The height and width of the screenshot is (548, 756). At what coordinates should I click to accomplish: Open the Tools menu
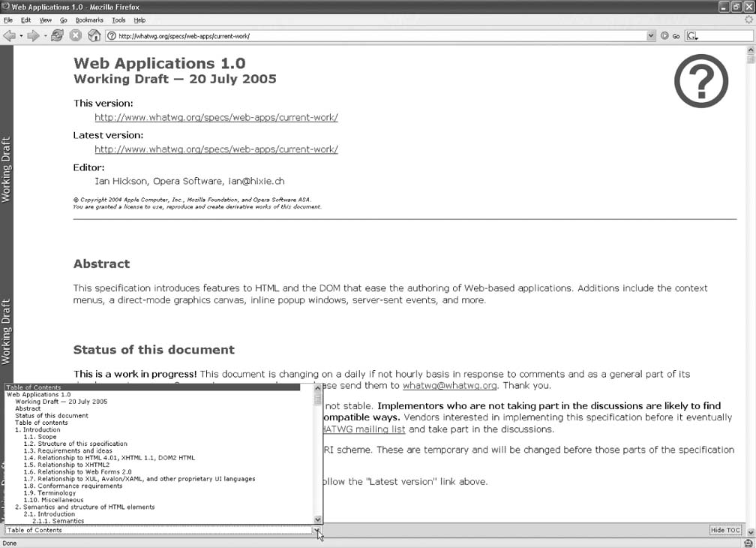(118, 20)
